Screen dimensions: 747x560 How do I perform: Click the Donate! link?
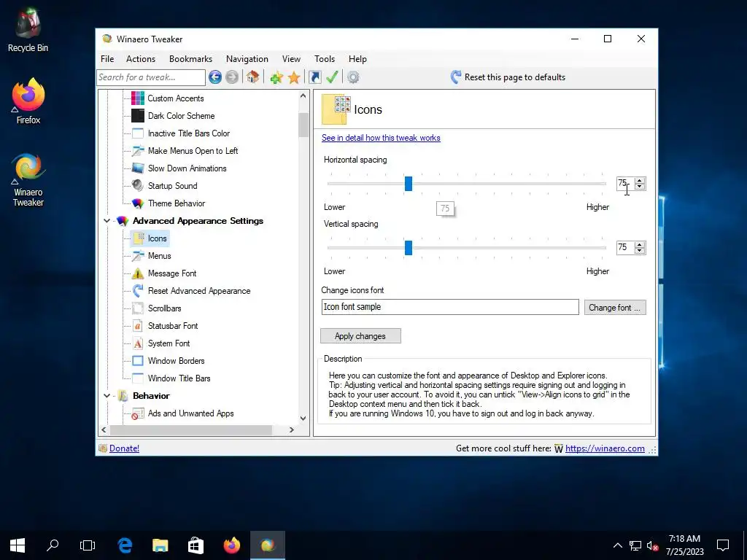(x=124, y=448)
